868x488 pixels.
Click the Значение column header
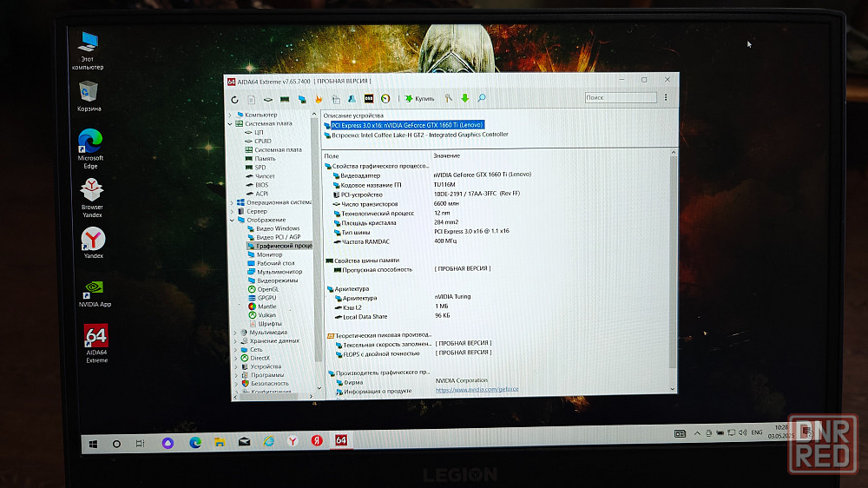446,155
